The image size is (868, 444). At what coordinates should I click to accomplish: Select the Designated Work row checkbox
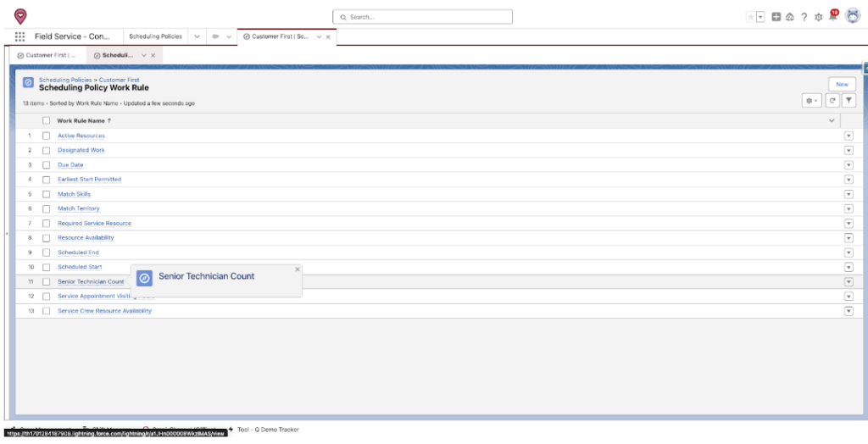[46, 150]
